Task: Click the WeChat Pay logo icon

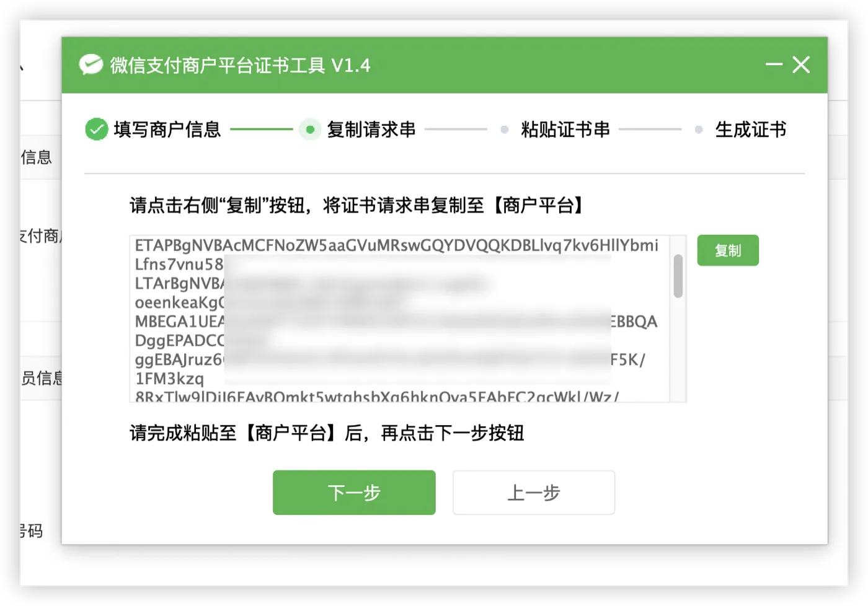Action: (91, 64)
